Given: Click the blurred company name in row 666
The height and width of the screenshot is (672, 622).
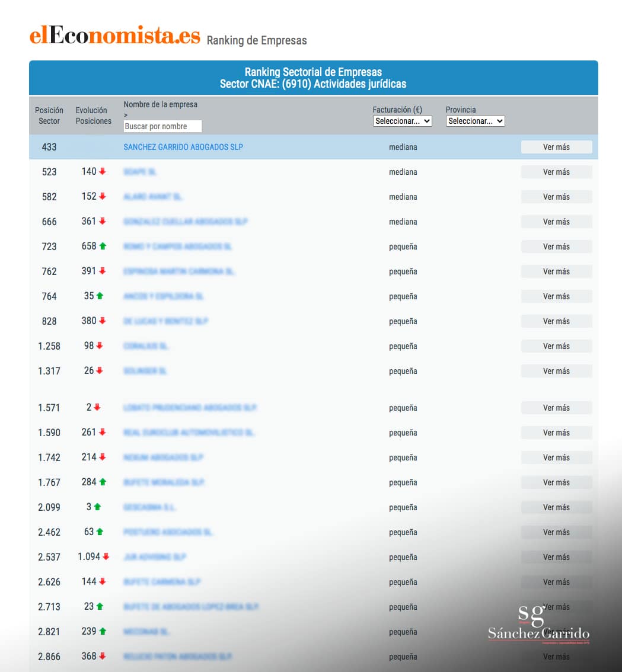Looking at the screenshot, I should [186, 222].
